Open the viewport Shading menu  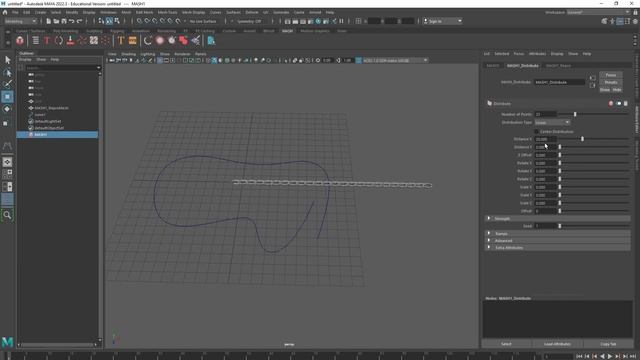pyautogui.click(x=129, y=54)
